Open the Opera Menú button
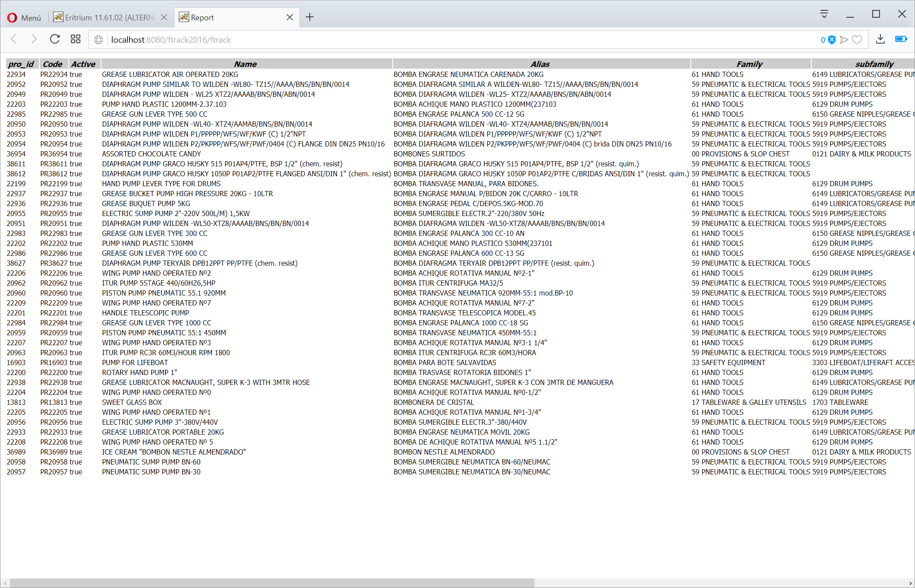The image size is (915, 588). [x=24, y=17]
